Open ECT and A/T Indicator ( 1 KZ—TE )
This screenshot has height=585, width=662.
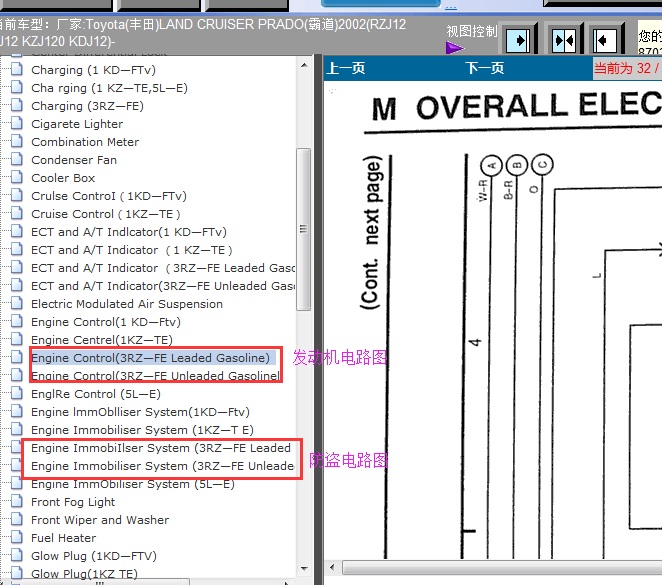point(132,250)
